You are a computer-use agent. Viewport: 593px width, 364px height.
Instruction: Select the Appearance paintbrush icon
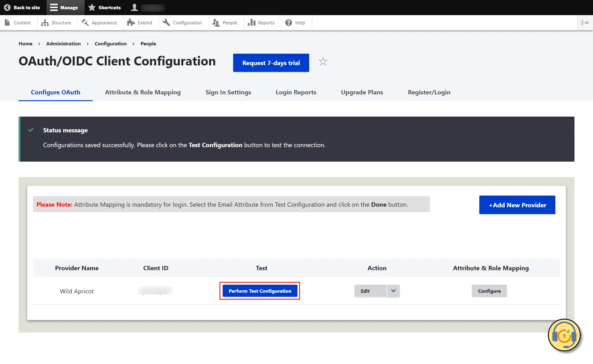click(x=85, y=22)
